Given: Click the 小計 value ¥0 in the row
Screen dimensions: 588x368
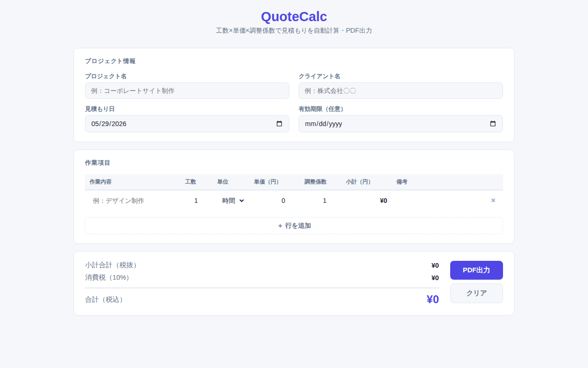Looking at the screenshot, I should pos(384,201).
